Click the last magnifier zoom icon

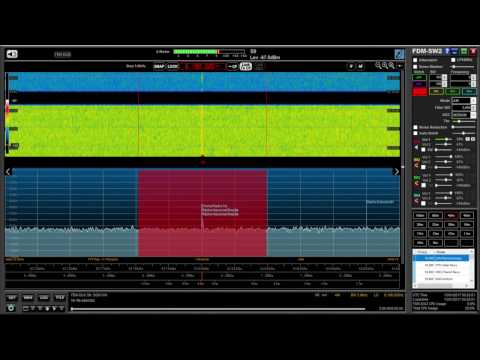(x=392, y=65)
